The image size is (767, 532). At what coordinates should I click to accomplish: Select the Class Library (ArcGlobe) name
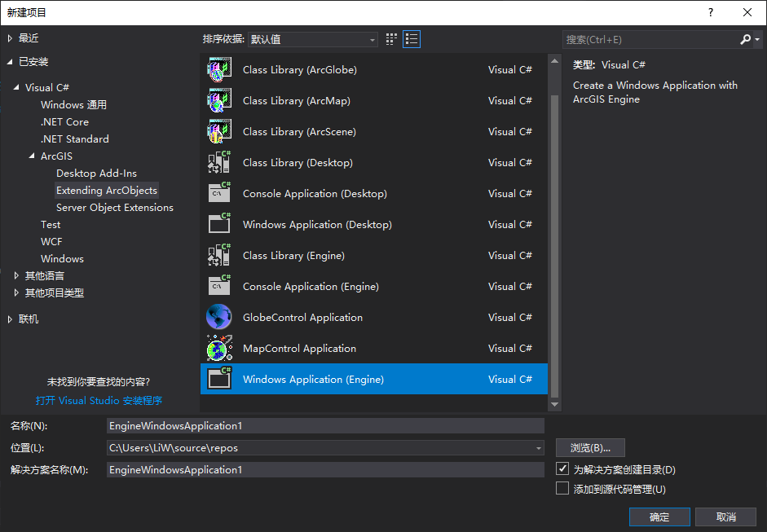click(300, 70)
